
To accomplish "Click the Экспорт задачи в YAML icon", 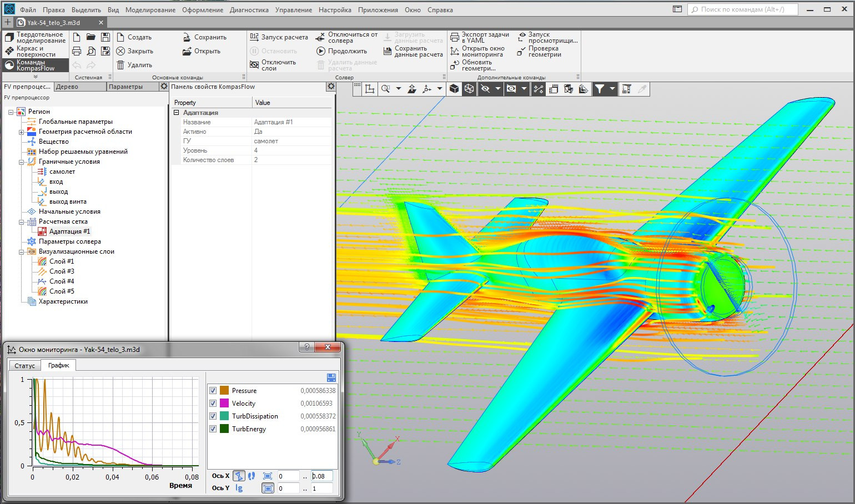I will click(455, 37).
